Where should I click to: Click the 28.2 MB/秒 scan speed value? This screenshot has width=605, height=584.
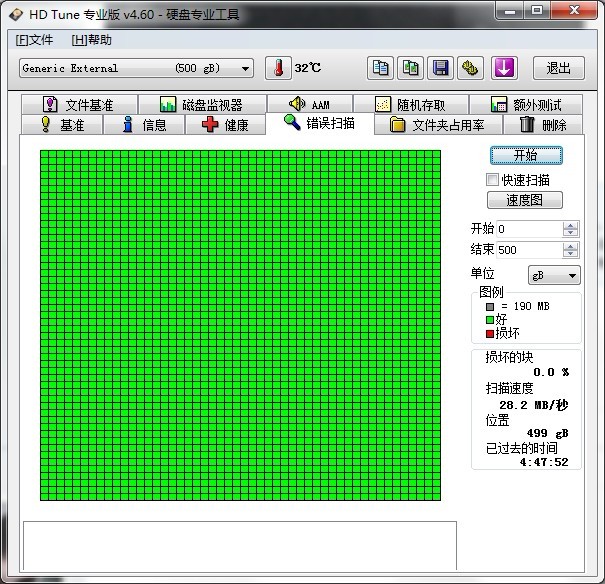[x=534, y=405]
